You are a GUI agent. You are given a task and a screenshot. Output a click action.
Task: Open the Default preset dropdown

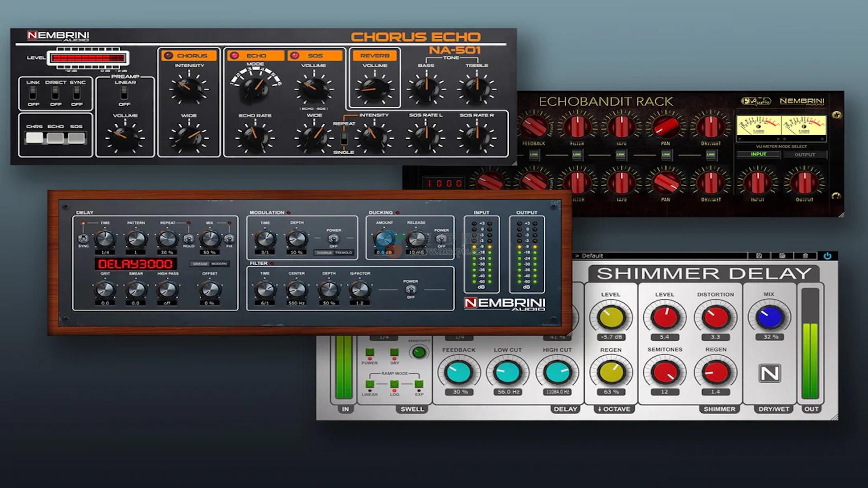(592, 256)
